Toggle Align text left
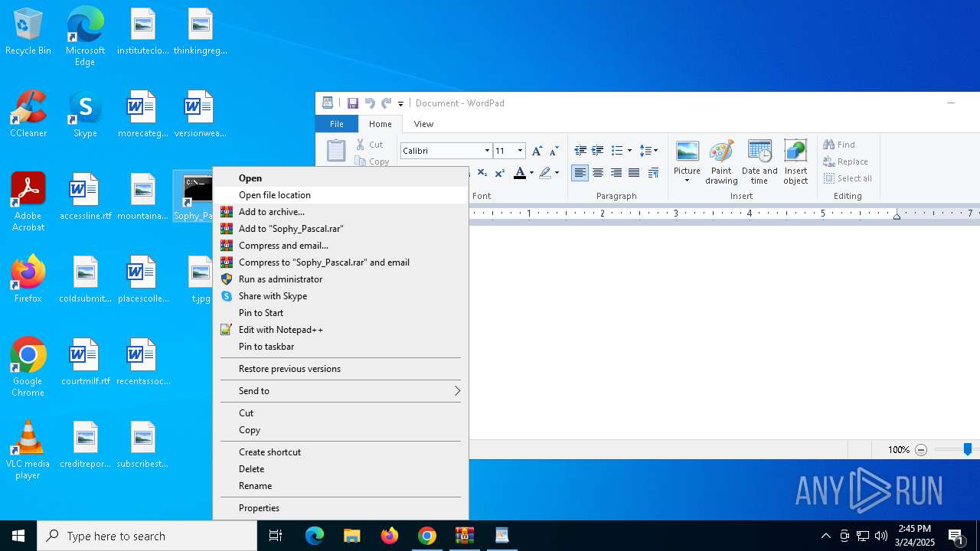980x551 pixels. pyautogui.click(x=580, y=173)
